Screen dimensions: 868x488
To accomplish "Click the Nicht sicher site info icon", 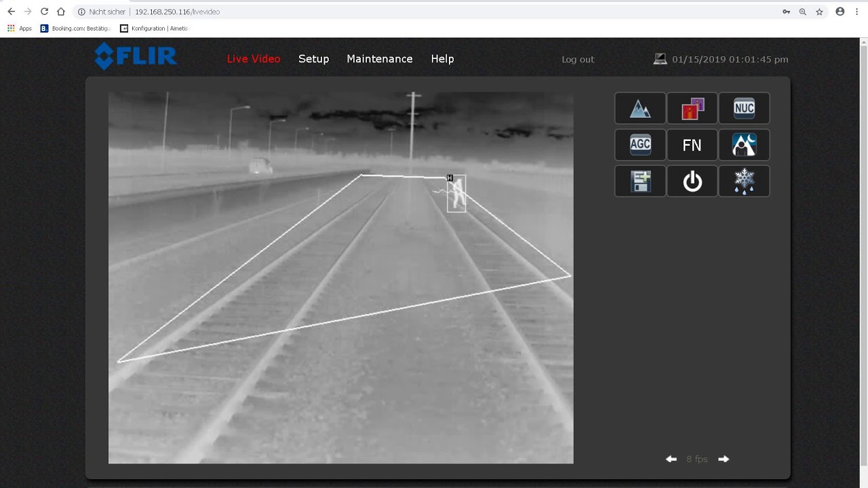I will click(81, 12).
